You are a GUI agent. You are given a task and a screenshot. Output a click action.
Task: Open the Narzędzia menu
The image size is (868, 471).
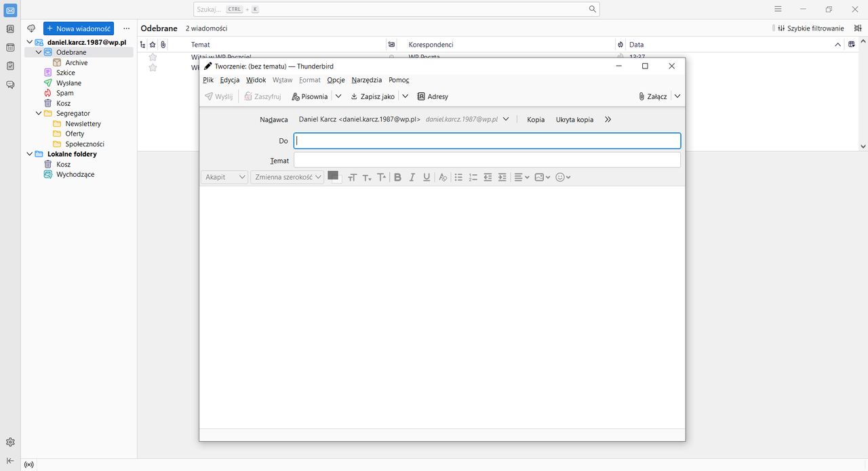coord(366,80)
